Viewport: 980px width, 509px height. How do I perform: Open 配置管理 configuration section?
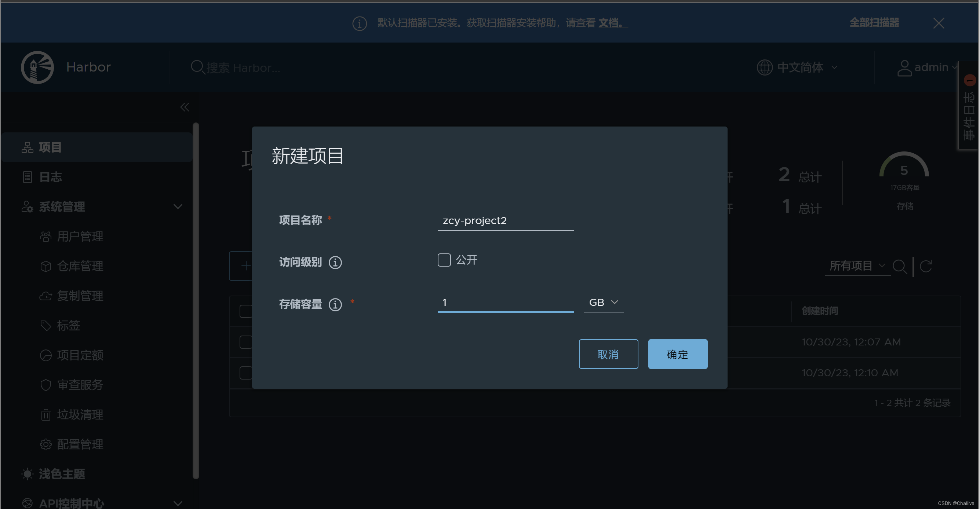click(79, 444)
